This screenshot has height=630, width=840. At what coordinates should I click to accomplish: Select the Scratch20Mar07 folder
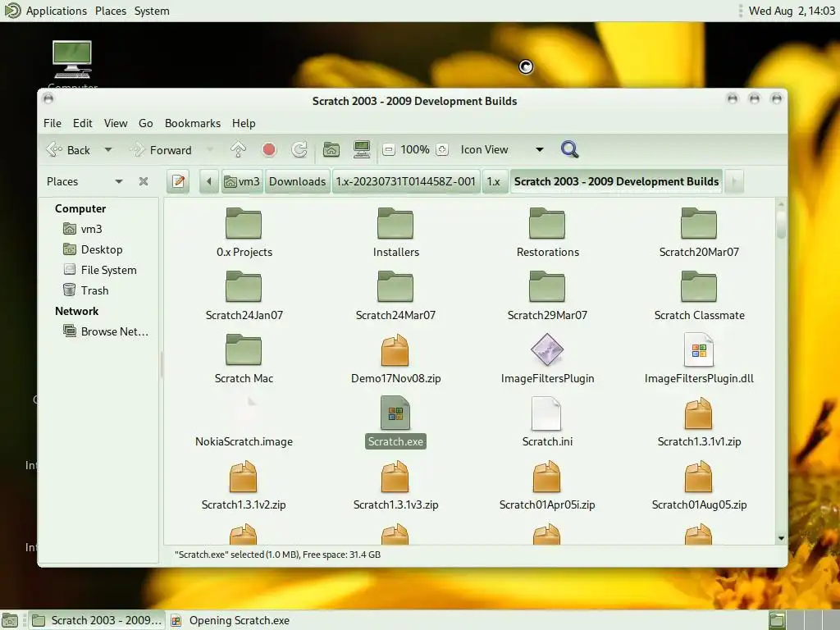pyautogui.click(x=699, y=232)
